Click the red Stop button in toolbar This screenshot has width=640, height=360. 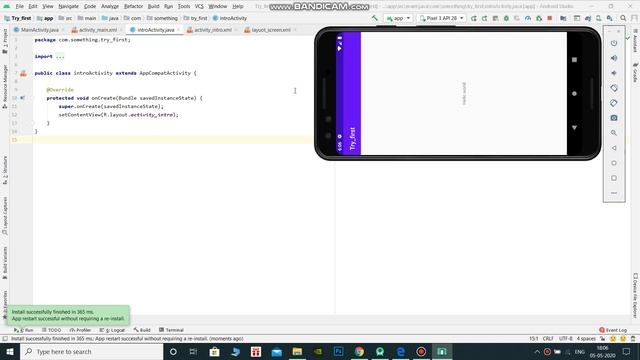550,18
